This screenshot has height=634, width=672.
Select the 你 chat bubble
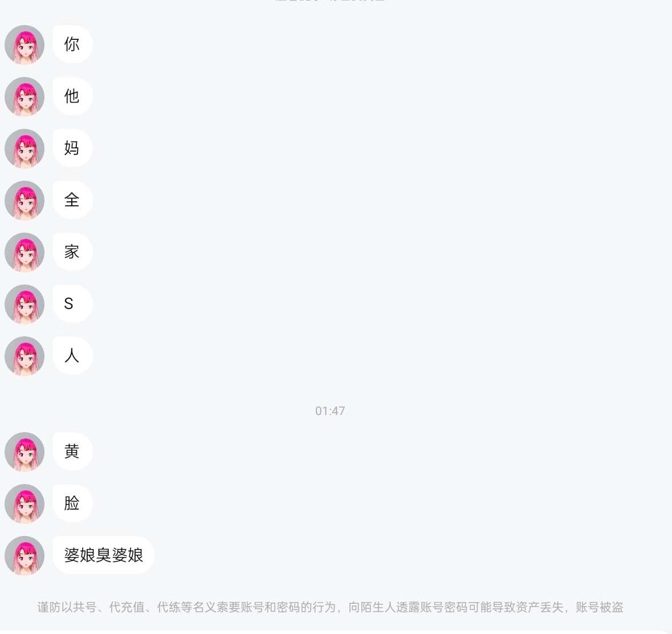coord(72,44)
